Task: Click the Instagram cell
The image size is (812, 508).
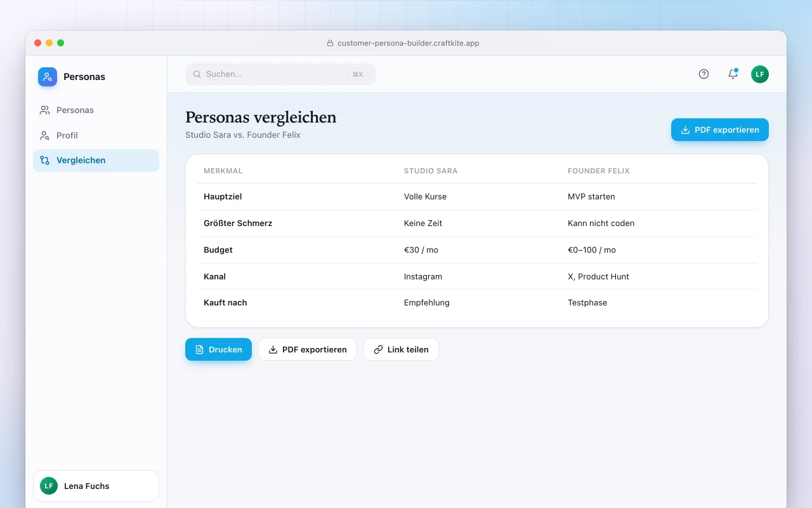Action: click(423, 277)
